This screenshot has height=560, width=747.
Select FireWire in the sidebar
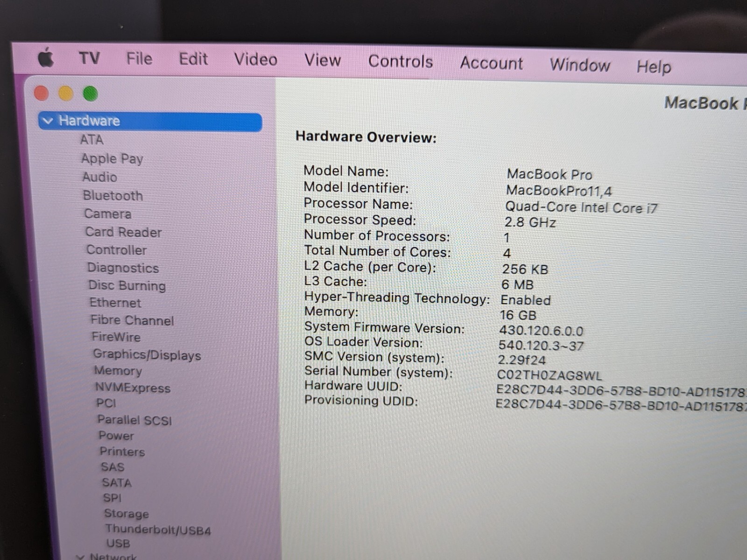(116, 337)
